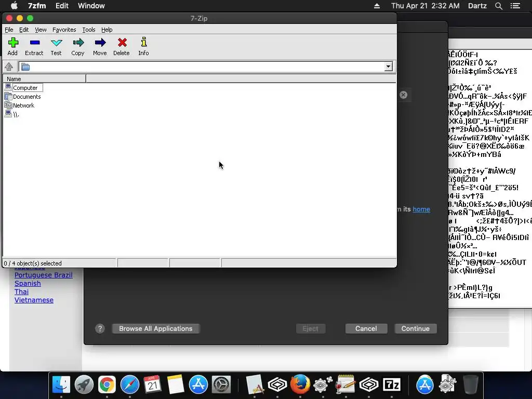
Task: Click the Continue button
Action: [415, 328]
